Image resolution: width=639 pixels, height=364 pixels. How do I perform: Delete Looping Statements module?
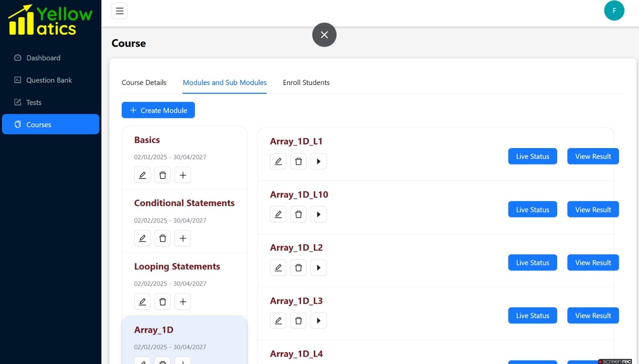click(163, 302)
